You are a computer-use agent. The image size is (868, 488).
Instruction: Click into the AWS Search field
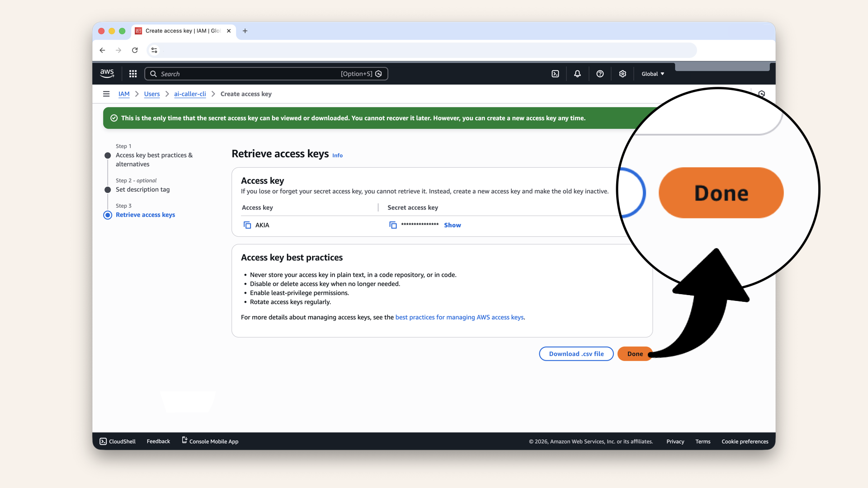(x=249, y=74)
